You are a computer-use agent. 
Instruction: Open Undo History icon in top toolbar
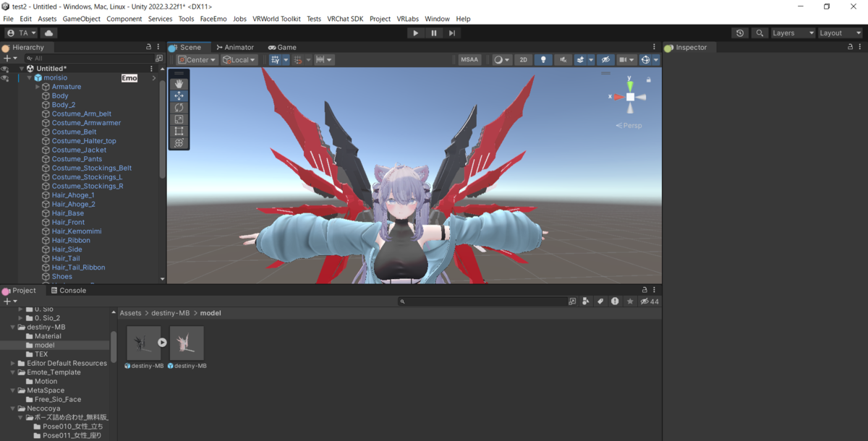[x=739, y=33]
